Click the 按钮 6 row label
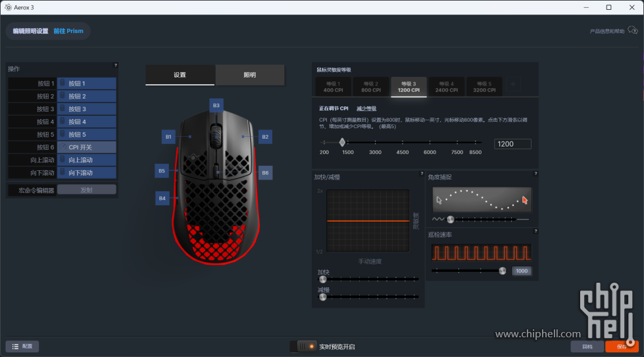The image size is (644, 357). [32, 147]
